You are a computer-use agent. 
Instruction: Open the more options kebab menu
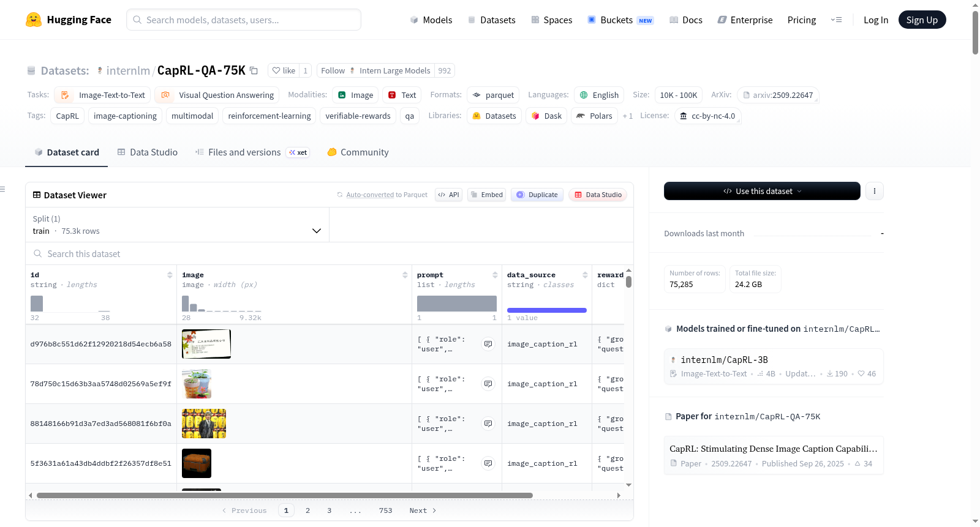875,191
